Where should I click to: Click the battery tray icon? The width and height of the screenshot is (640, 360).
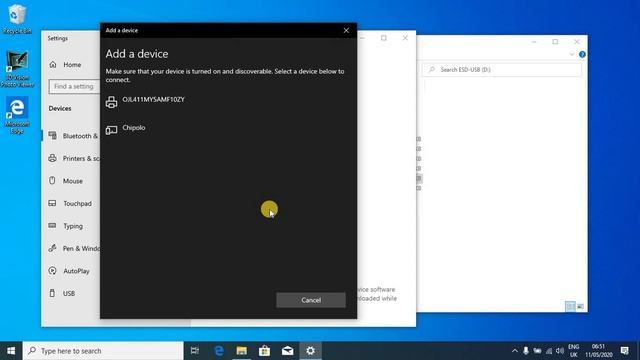click(x=538, y=351)
